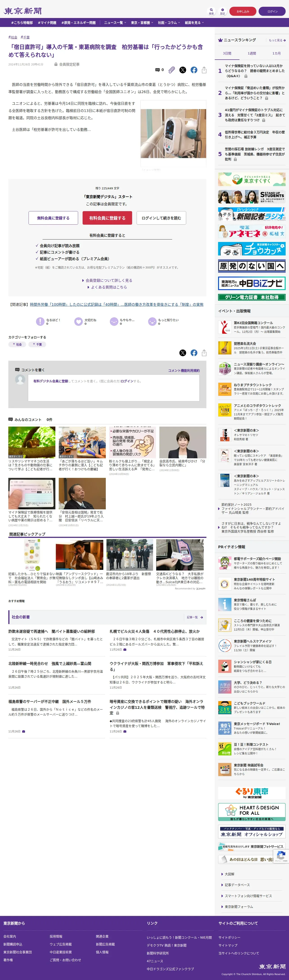Click the 無料会員に登録する button
This screenshot has width=289, height=980.
coord(53,218)
